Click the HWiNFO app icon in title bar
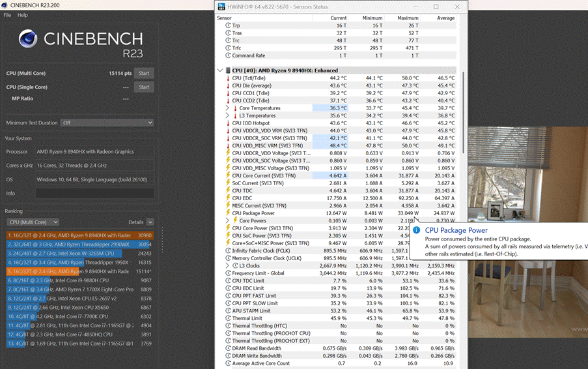The image size is (588, 369). [223, 7]
